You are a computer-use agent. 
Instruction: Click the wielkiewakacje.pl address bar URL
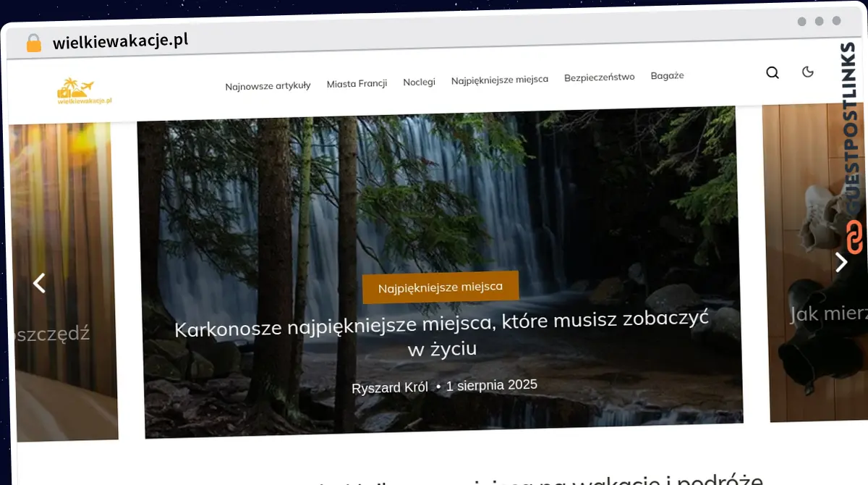pyautogui.click(x=120, y=41)
